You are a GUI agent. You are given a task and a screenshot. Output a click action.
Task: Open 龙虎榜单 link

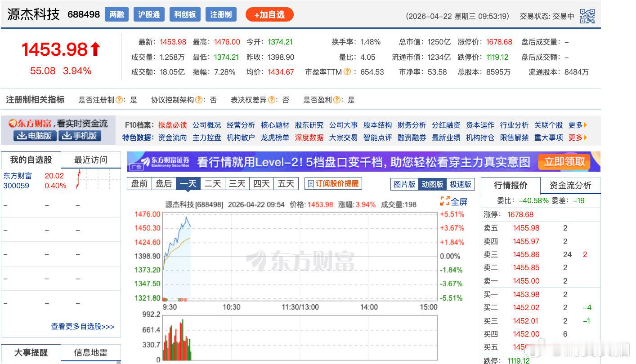(x=275, y=138)
